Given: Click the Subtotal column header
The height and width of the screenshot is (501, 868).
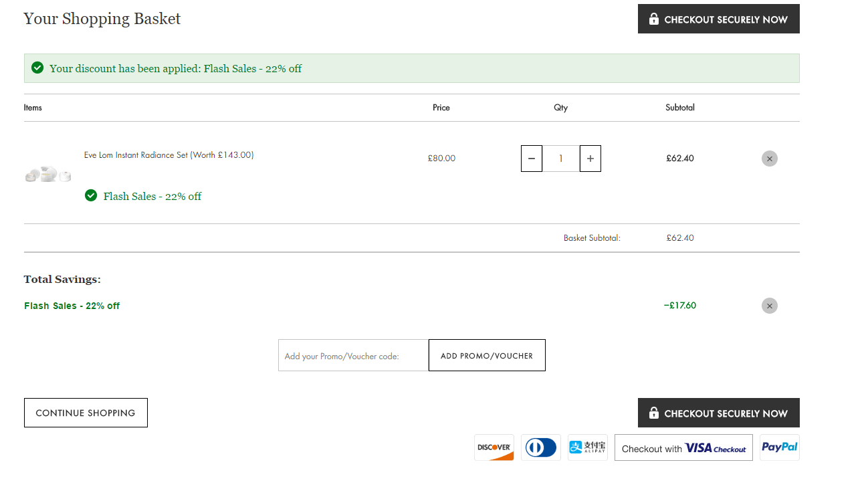Looking at the screenshot, I should point(680,108).
